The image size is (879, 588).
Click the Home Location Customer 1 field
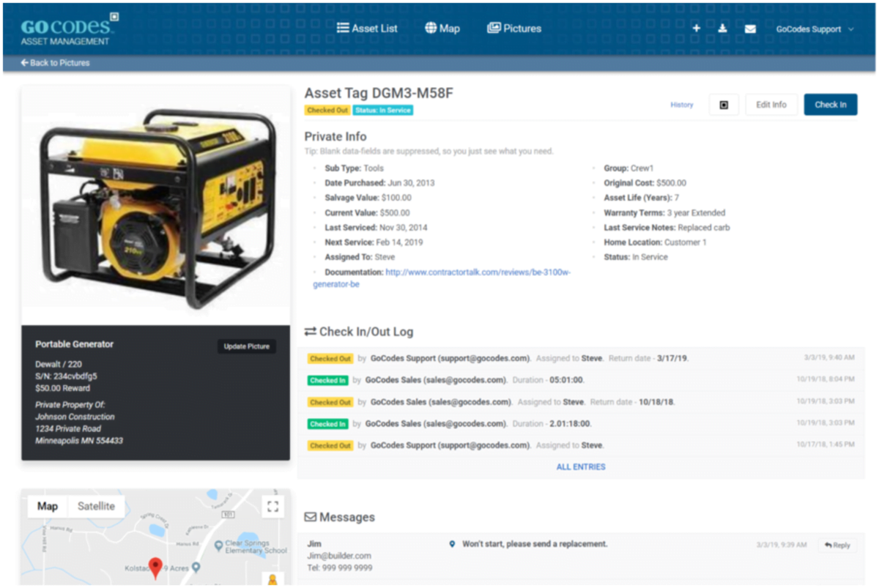(x=655, y=242)
